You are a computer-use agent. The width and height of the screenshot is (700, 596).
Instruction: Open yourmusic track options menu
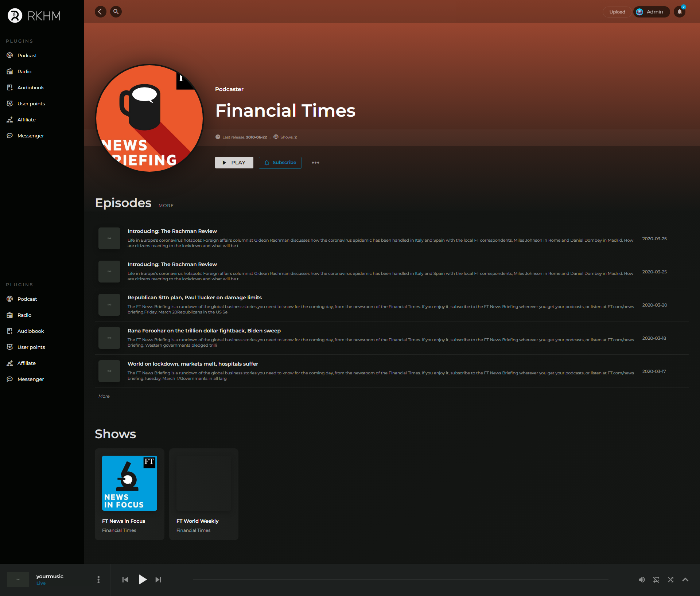(x=98, y=580)
